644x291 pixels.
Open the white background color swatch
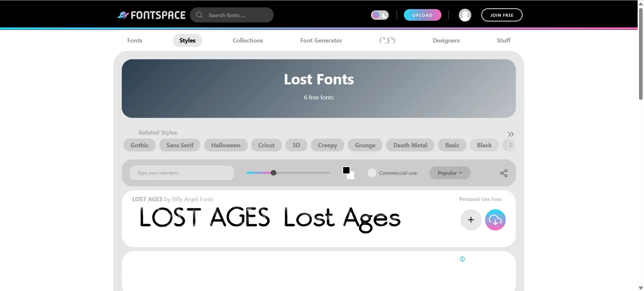tap(351, 175)
